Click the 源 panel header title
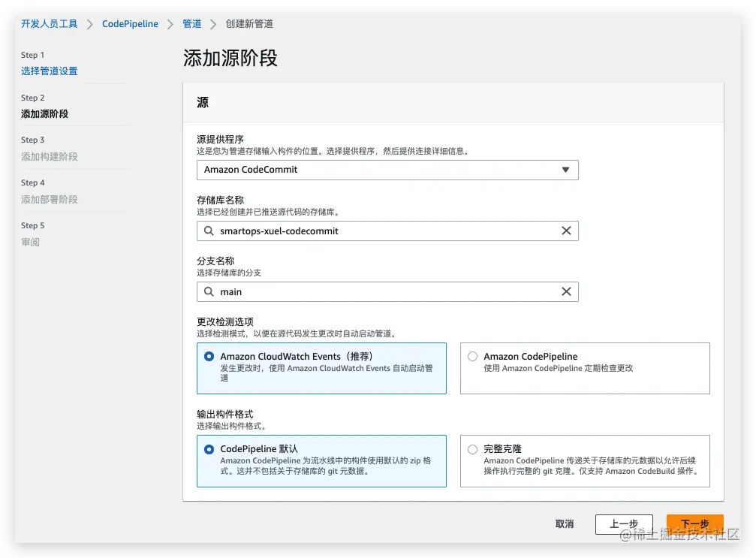Viewport: 756px width, 558px height. [x=203, y=102]
